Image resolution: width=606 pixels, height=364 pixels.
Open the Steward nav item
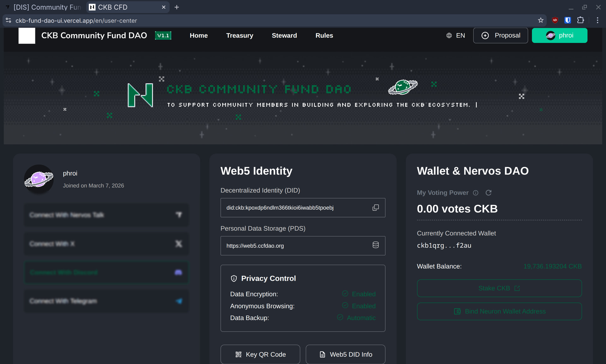click(x=284, y=36)
